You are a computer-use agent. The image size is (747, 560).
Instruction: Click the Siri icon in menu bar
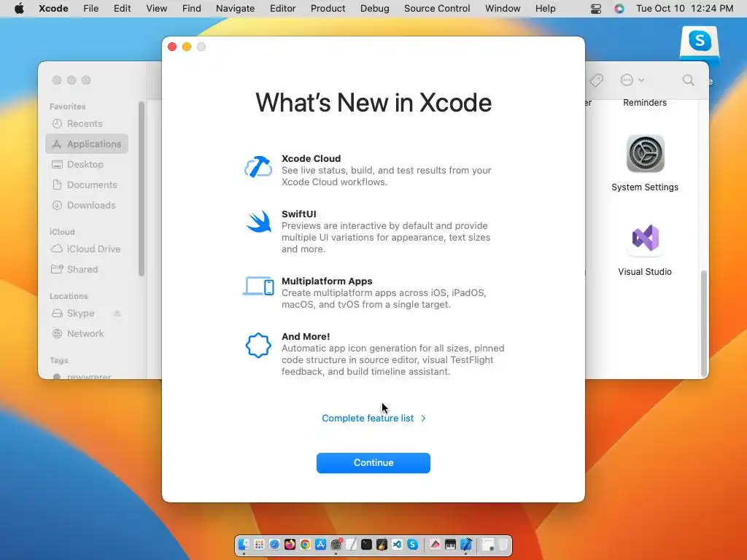click(619, 9)
